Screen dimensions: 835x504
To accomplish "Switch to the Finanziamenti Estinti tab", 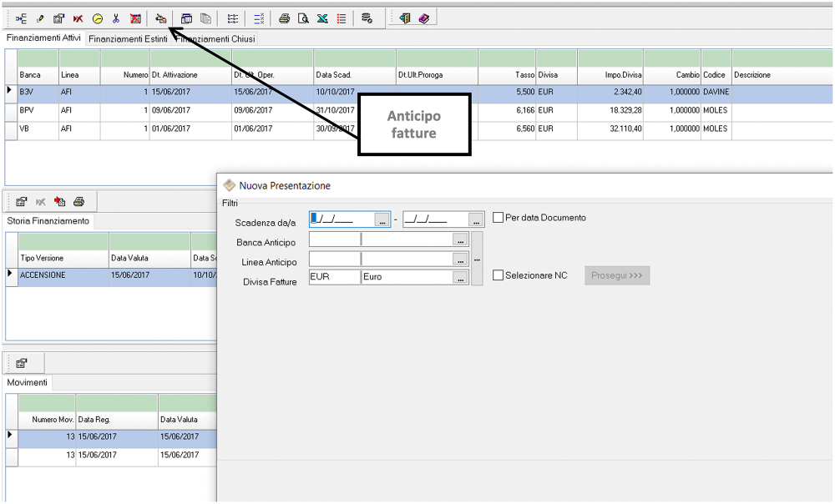I will [128, 39].
